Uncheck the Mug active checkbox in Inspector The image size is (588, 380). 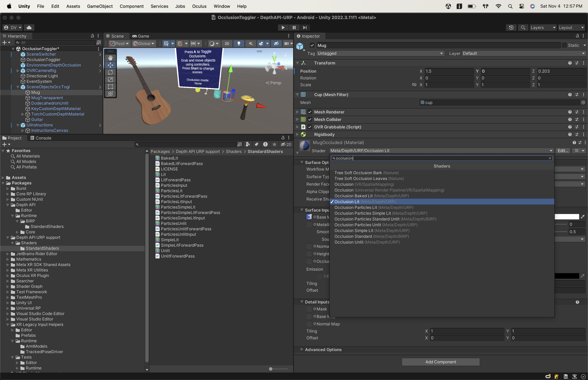(x=312, y=45)
